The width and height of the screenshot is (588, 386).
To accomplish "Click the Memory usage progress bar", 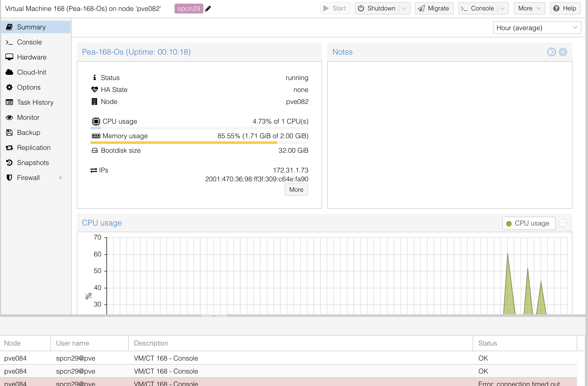I will 199,143.
